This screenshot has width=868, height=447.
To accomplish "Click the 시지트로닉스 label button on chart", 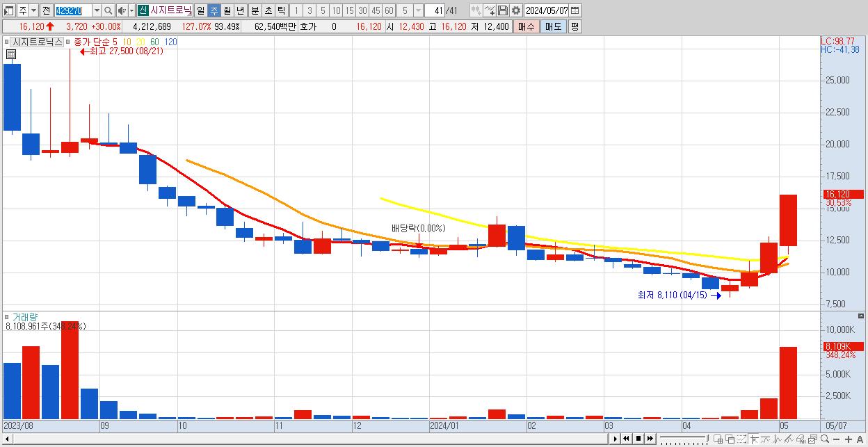I will (38, 42).
